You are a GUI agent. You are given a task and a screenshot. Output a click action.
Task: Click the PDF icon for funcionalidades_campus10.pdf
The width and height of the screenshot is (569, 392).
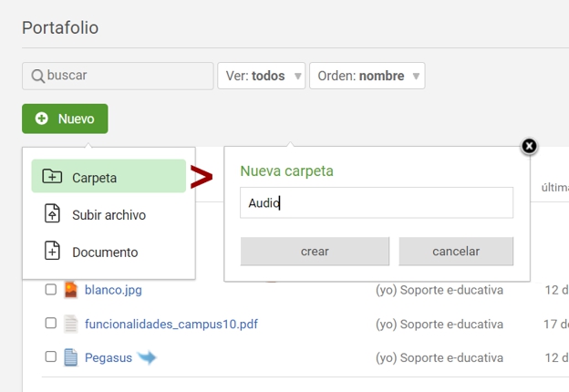coord(71,324)
